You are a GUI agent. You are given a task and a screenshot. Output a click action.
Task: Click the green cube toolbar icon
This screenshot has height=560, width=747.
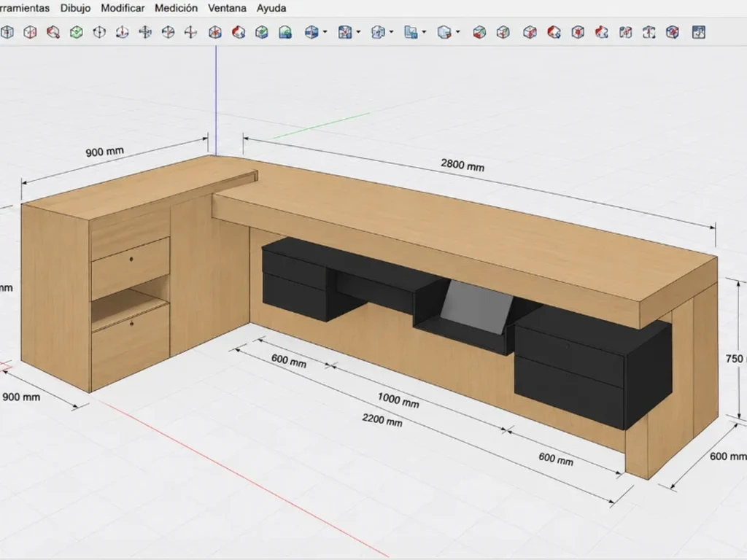[x=76, y=32]
